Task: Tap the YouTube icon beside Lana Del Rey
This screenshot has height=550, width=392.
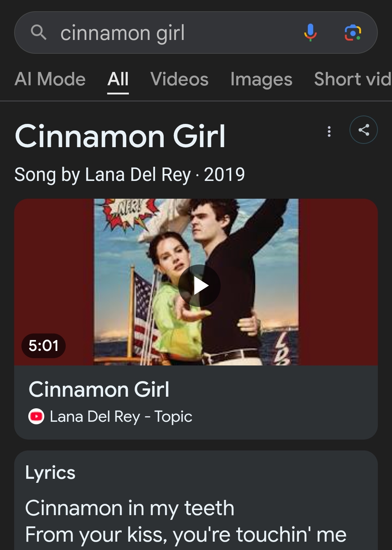Action: pos(36,416)
